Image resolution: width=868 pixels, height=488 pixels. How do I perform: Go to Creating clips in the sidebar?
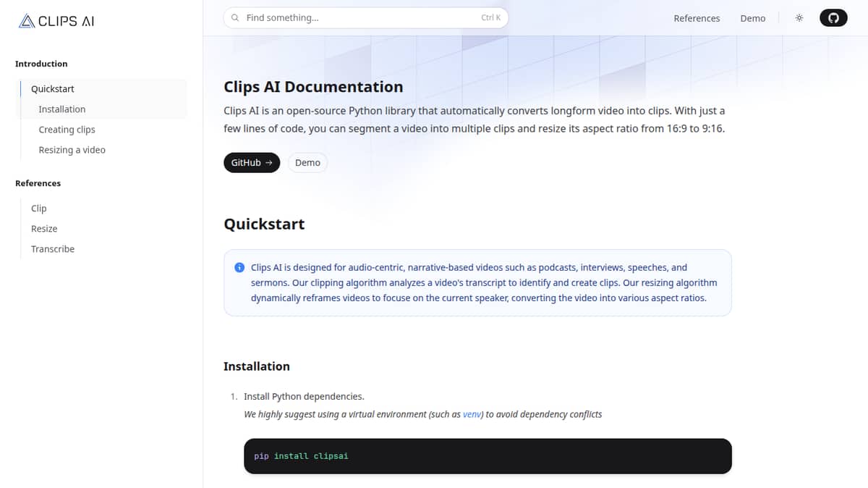67,130
